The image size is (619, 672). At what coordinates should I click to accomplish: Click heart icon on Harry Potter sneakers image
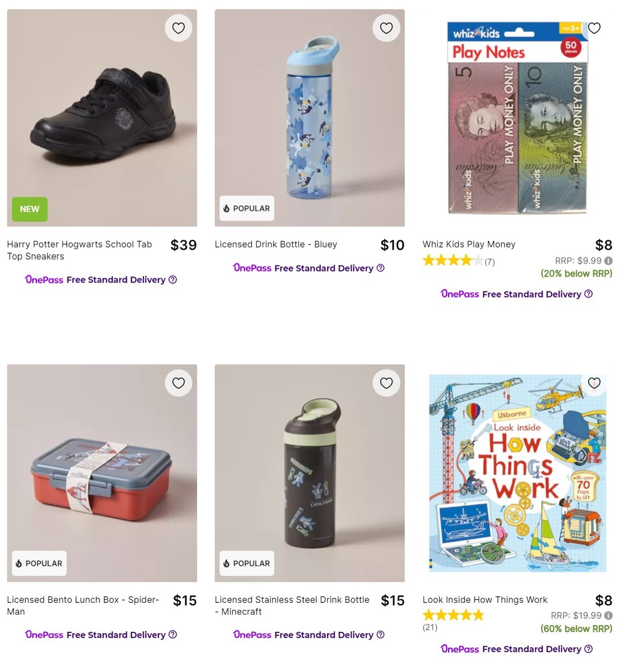178,28
